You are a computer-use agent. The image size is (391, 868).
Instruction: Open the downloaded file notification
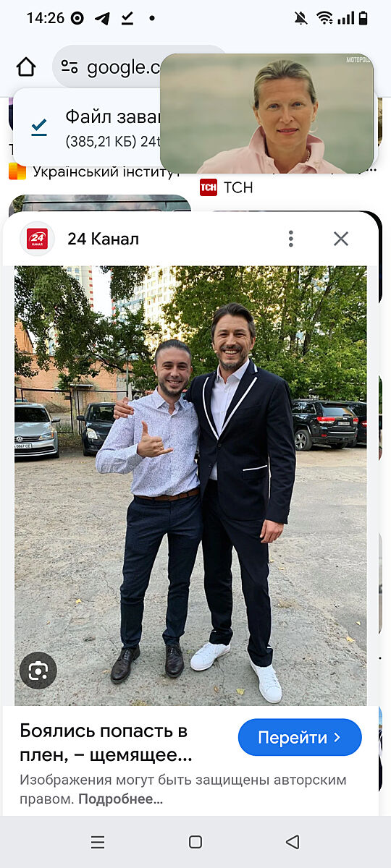[x=87, y=127]
